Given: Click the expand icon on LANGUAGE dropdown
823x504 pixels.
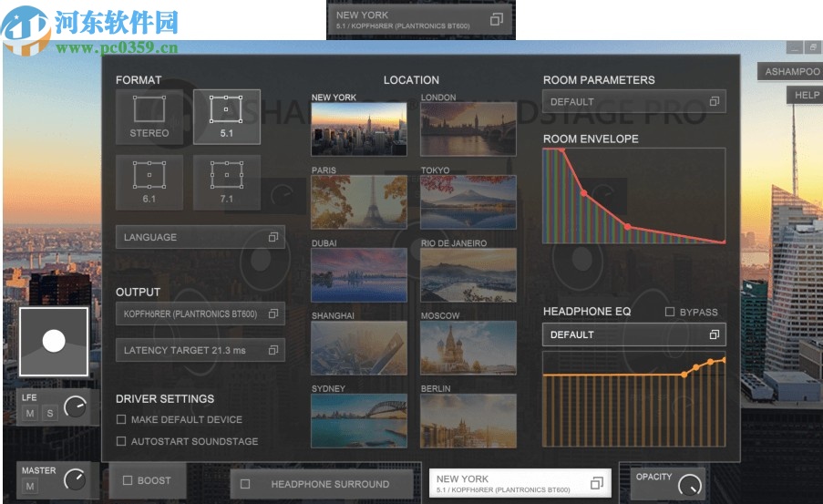Looking at the screenshot, I should coord(273,237).
